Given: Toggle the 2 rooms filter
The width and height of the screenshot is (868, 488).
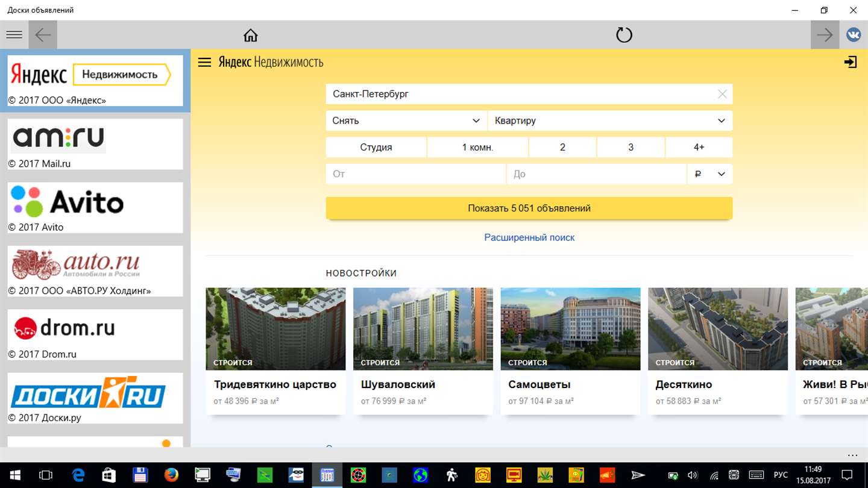Looking at the screenshot, I should coord(562,147).
